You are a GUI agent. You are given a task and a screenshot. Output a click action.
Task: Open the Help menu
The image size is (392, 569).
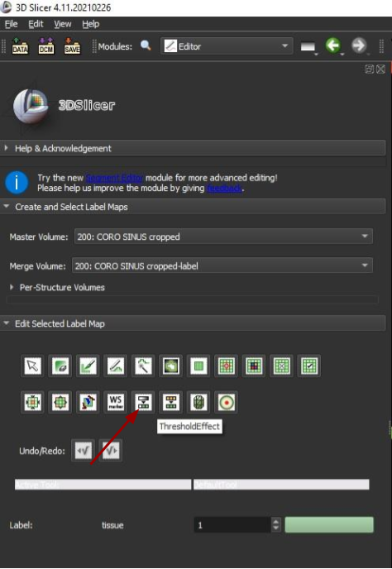pos(90,24)
